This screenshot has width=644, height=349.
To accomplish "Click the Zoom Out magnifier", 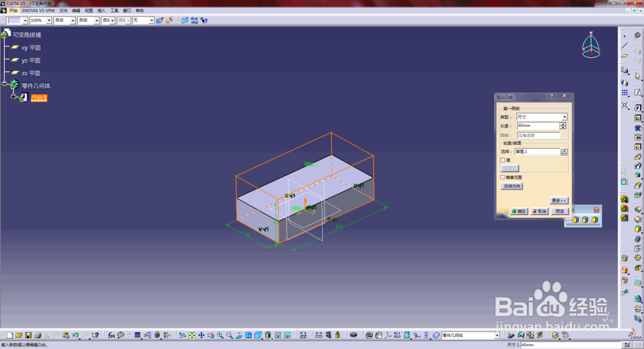I will [230, 335].
